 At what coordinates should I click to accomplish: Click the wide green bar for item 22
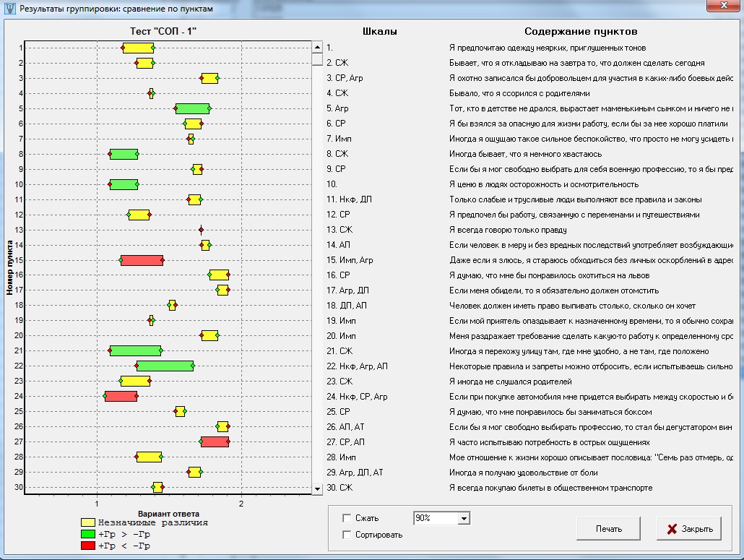tap(165, 366)
